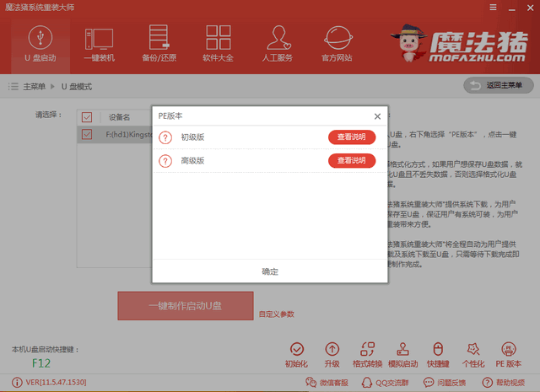Click the PE 版本 icon
The image size is (540, 392).
pyautogui.click(x=509, y=355)
